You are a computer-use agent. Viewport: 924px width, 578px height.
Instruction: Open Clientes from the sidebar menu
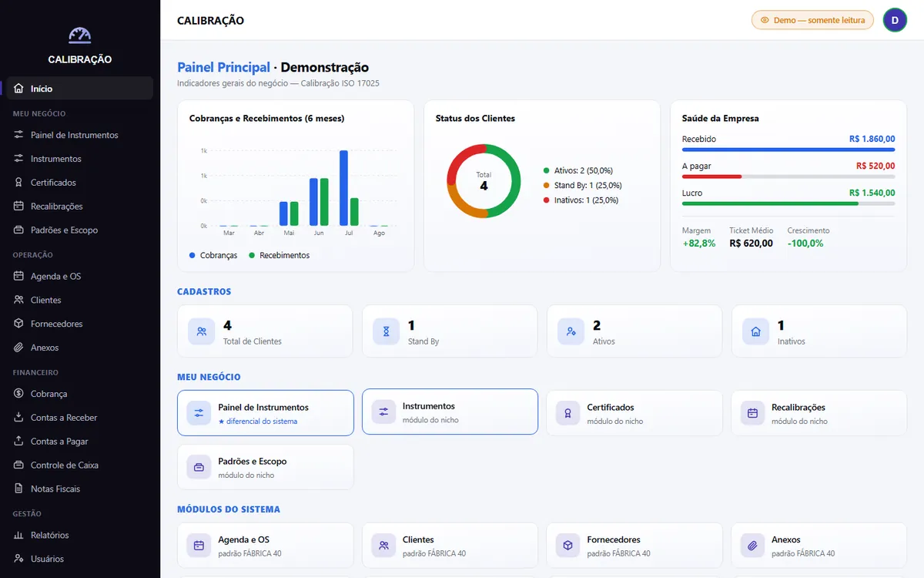80,301
